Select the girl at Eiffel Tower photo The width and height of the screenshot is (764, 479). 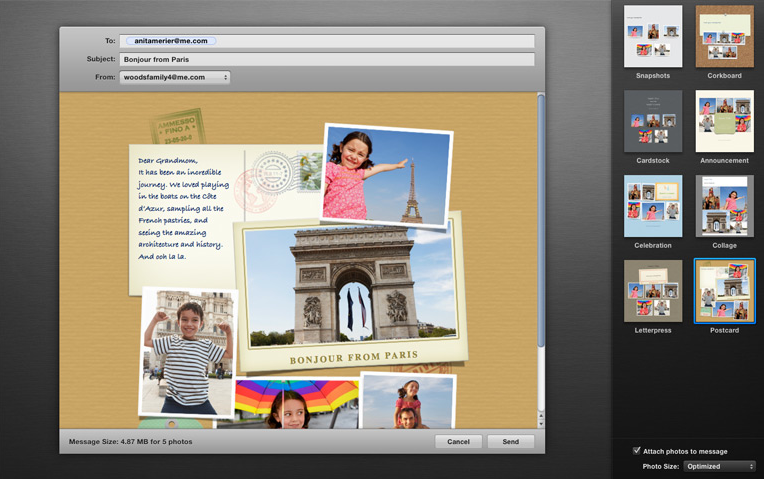[385, 175]
